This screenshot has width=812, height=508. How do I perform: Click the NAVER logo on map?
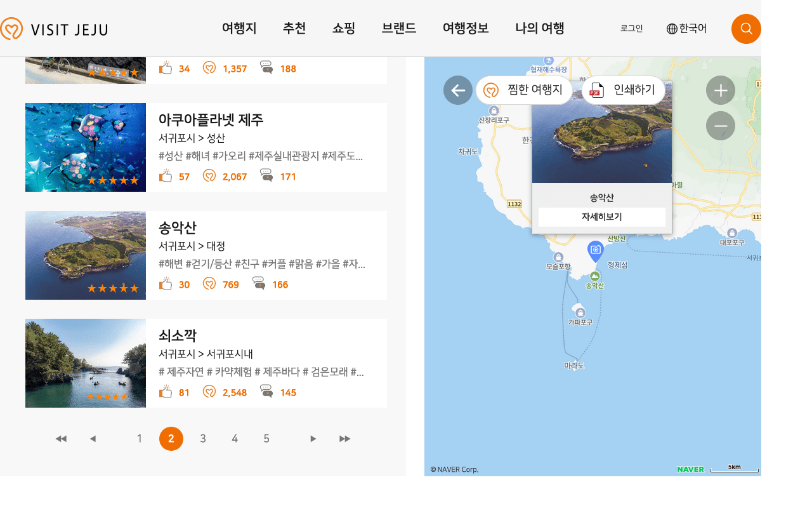pyautogui.click(x=691, y=469)
